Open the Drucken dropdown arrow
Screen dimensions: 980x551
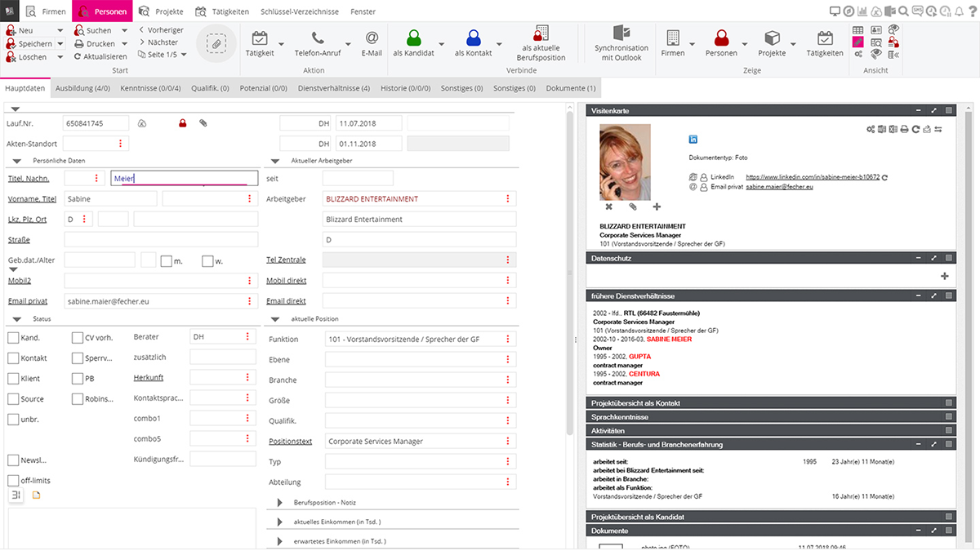125,43
